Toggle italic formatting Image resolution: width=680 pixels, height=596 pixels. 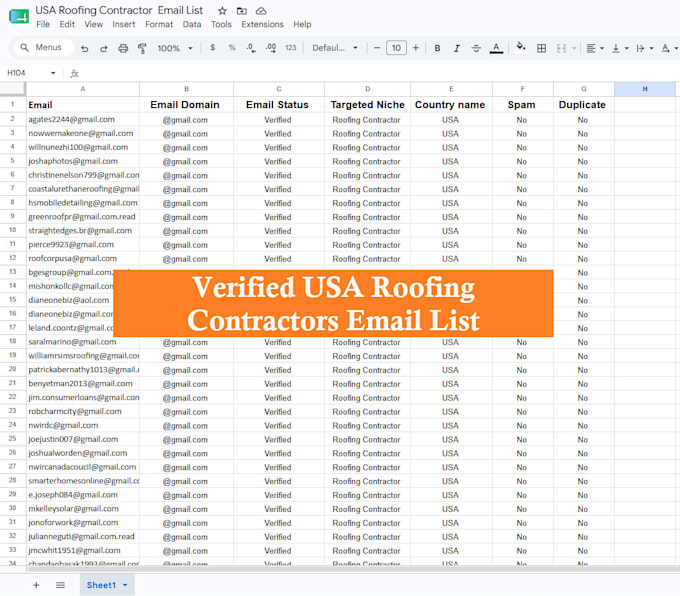pyautogui.click(x=457, y=48)
